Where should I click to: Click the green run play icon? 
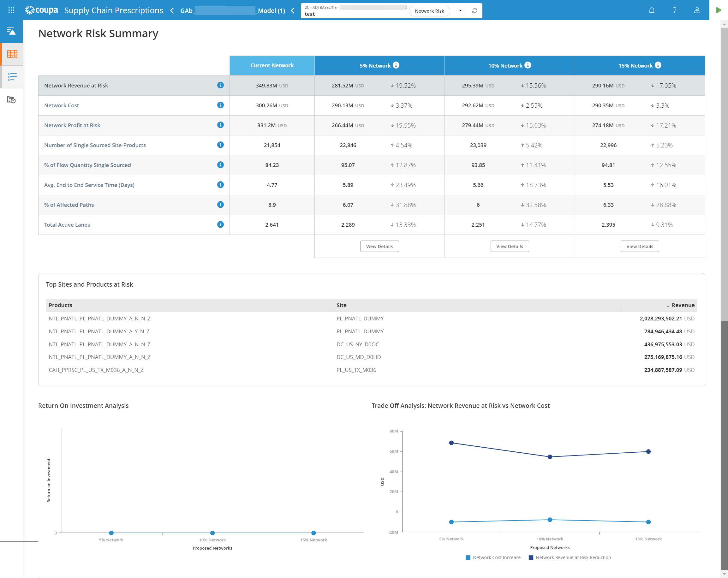(719, 10)
